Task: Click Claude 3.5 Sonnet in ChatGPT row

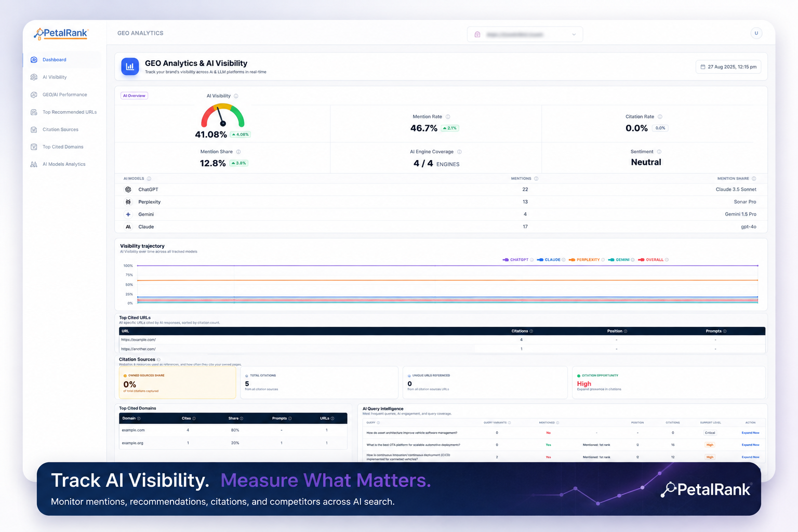Action: coord(736,190)
